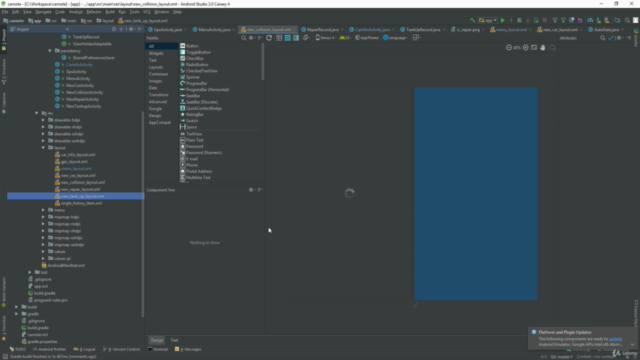Search attributes with magnifier icon
640x360 pixels.
click(x=602, y=38)
